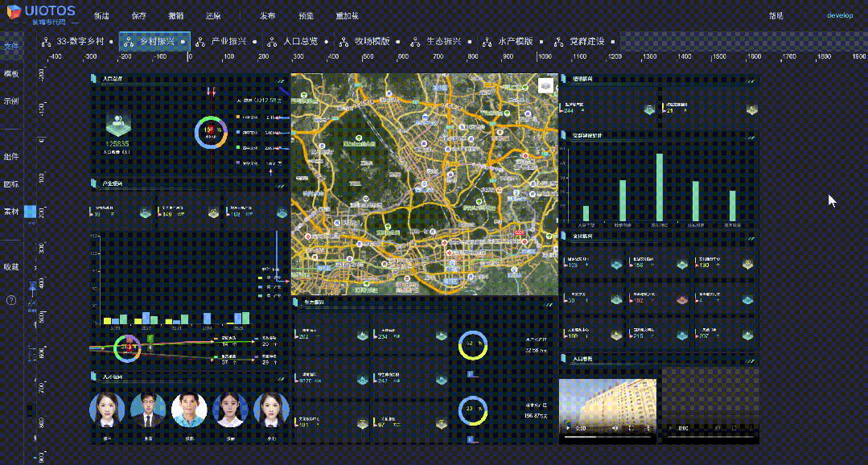Image resolution: width=868 pixels, height=465 pixels.
Task: Play the second blank video
Action: (670, 428)
